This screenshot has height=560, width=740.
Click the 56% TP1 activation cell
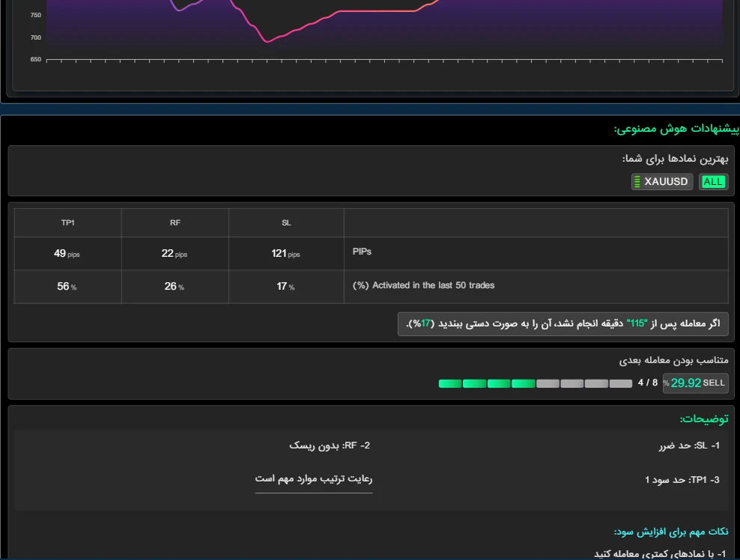(x=67, y=287)
